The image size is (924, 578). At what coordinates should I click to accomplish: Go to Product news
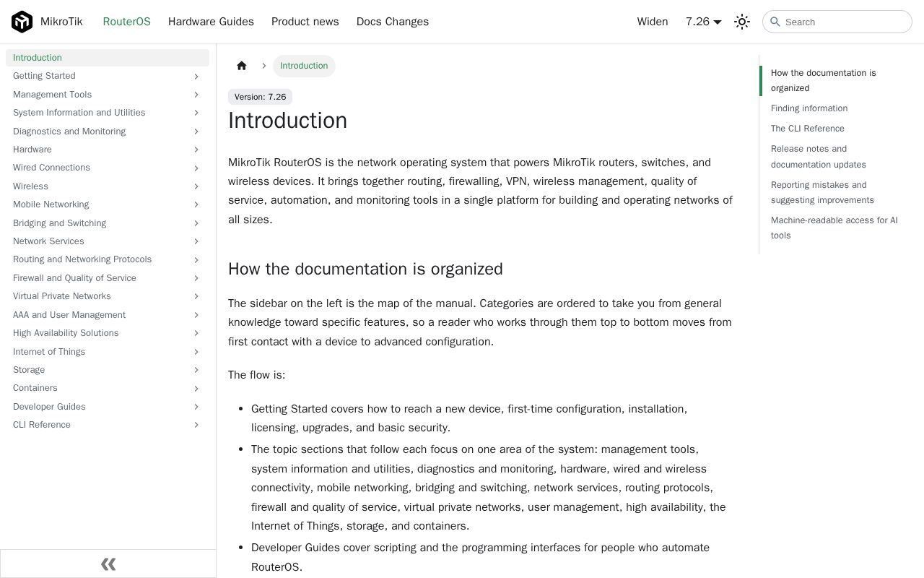point(305,22)
